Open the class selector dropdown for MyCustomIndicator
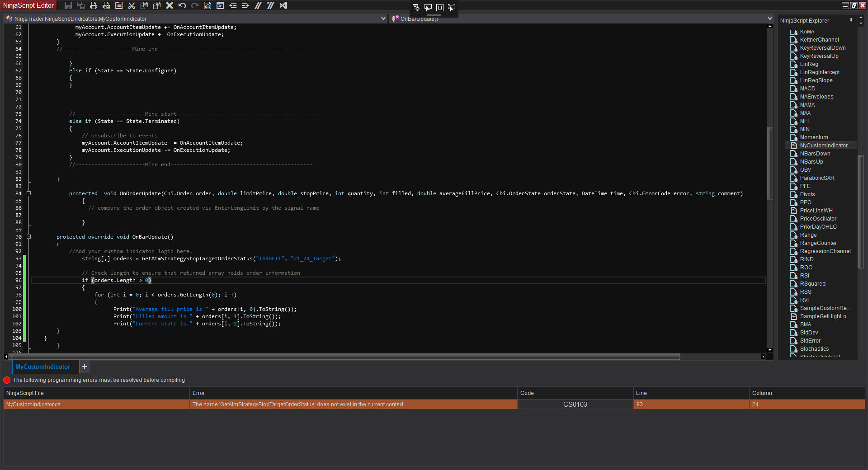The height and width of the screenshot is (470, 868). [x=383, y=19]
